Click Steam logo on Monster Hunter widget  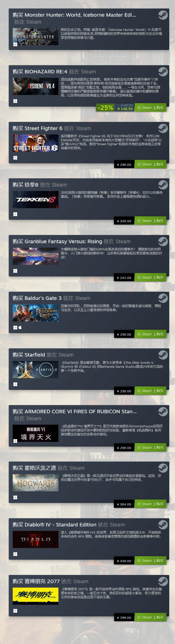[x=163, y=15]
